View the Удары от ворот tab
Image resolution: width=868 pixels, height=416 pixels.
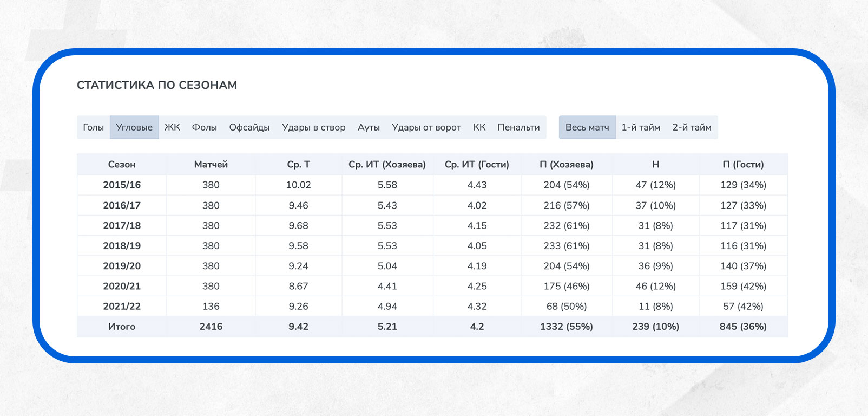(426, 127)
